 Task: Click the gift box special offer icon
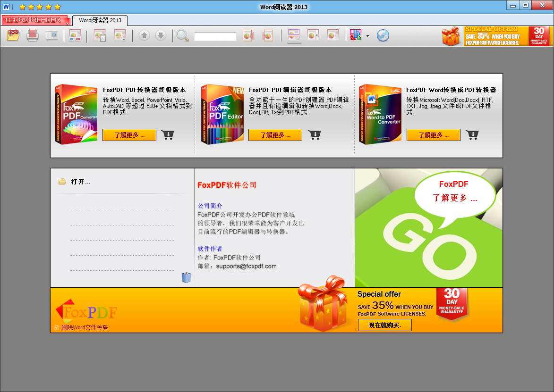[451, 35]
